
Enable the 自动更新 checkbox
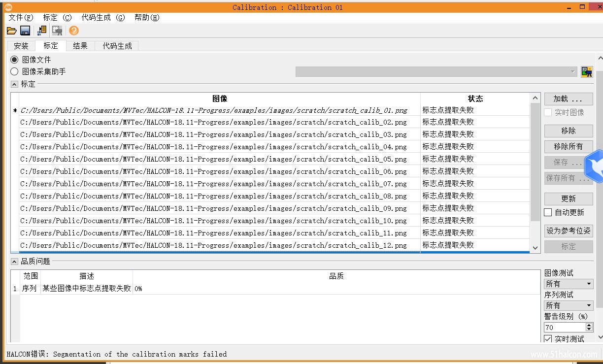(x=548, y=212)
